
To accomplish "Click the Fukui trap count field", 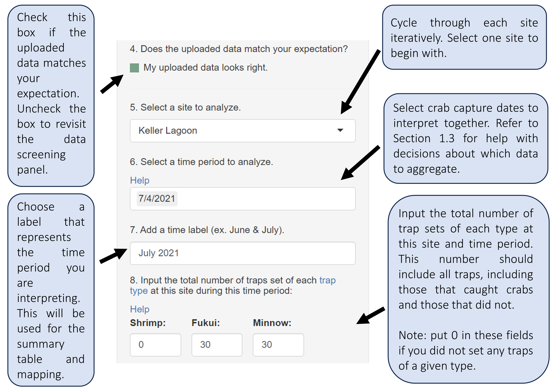I will click(x=217, y=345).
